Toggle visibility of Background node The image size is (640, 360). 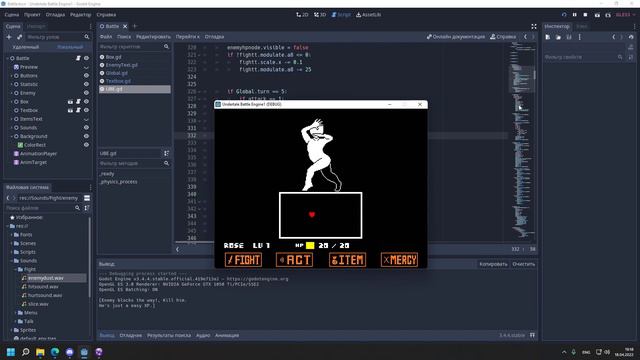pyautogui.click(x=86, y=136)
